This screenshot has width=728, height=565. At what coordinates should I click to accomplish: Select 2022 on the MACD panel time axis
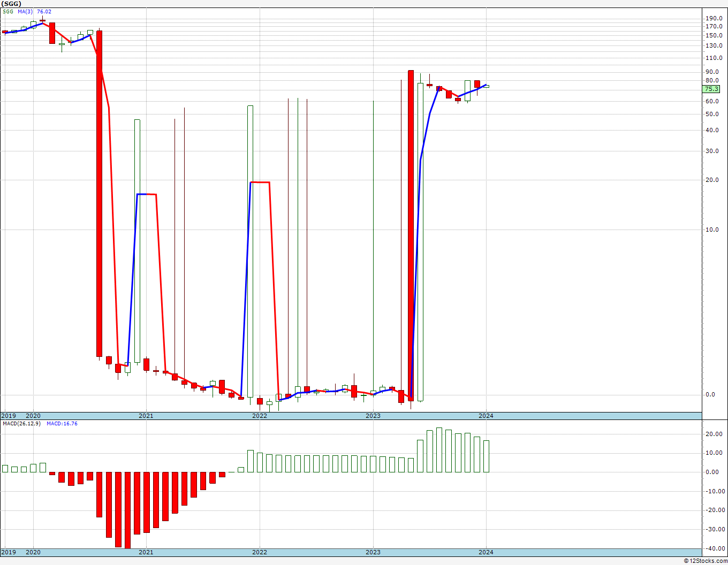coord(260,552)
